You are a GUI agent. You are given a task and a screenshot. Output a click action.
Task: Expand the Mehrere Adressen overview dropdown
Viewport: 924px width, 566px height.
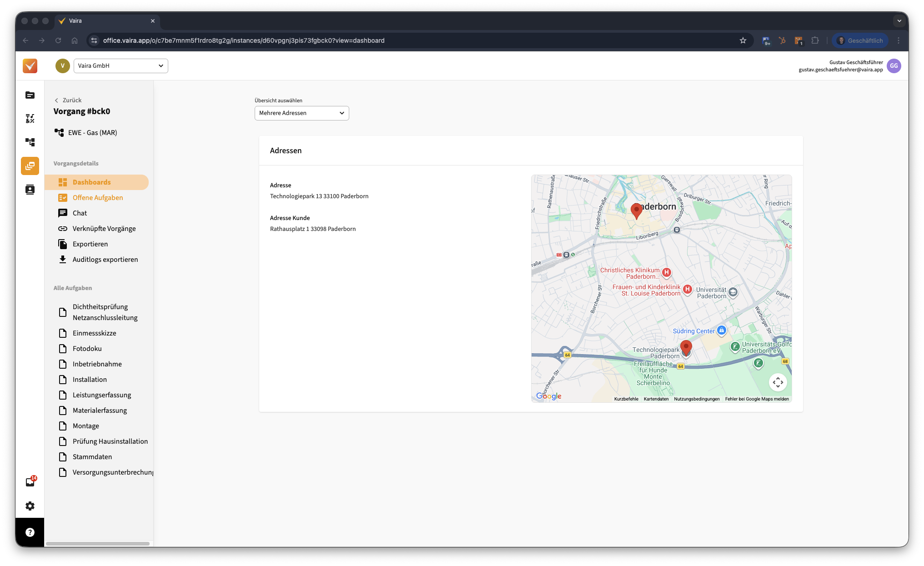[301, 113]
